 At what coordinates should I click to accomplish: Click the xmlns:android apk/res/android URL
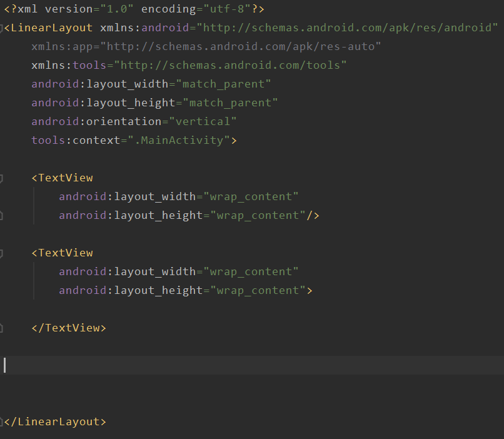347,28
